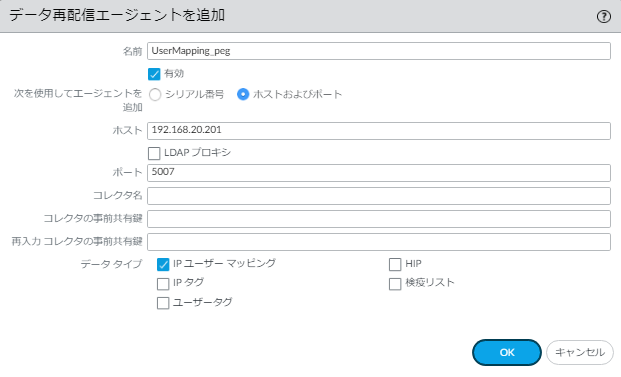
Task: Toggle the 有効 checkbox
Action: pos(154,74)
